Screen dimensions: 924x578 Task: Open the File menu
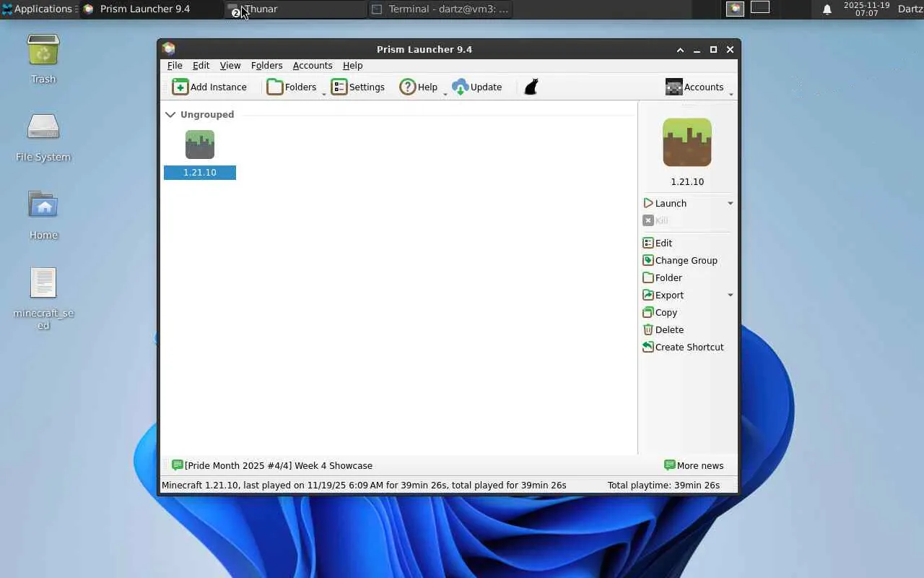click(x=175, y=66)
